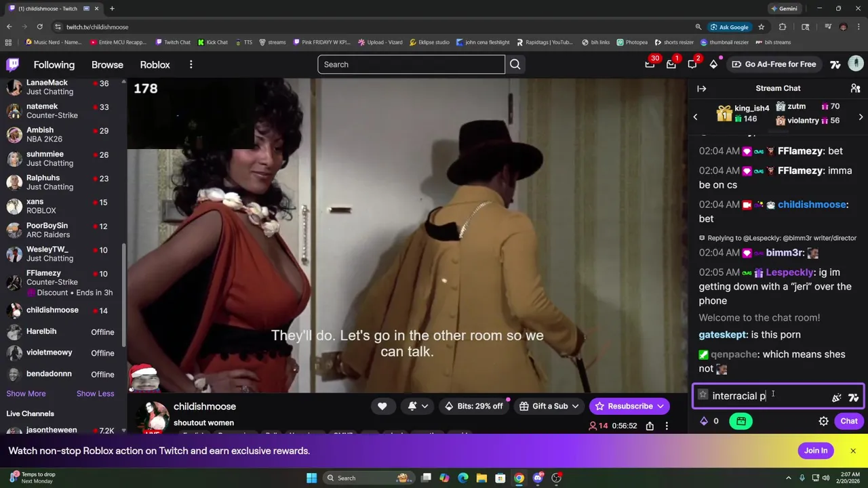868x488 pixels.
Task: Open Resubscribe dropdown
Action: point(630,406)
